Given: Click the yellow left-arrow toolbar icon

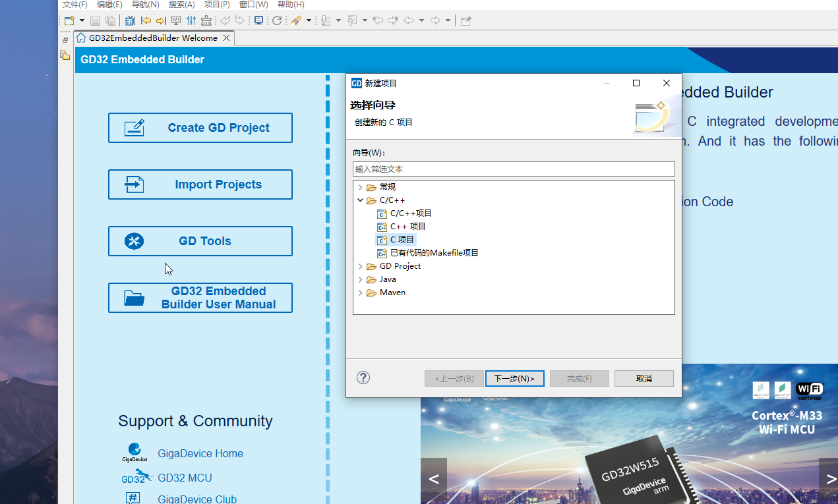Looking at the screenshot, I should pos(146,20).
